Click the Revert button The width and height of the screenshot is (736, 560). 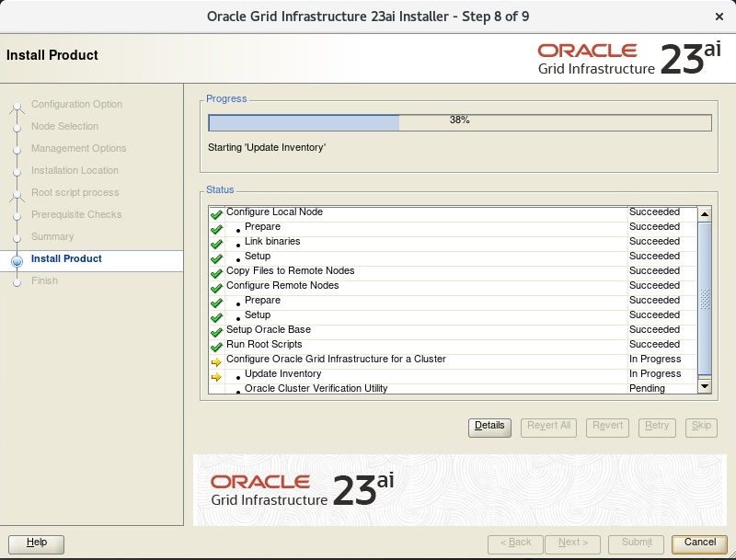click(607, 428)
